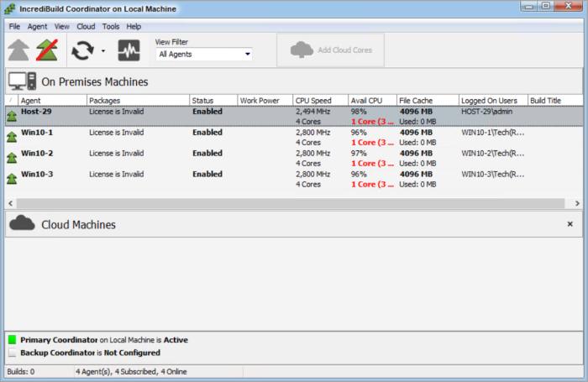Click the refresh circular arrows toolbar icon

click(x=82, y=50)
